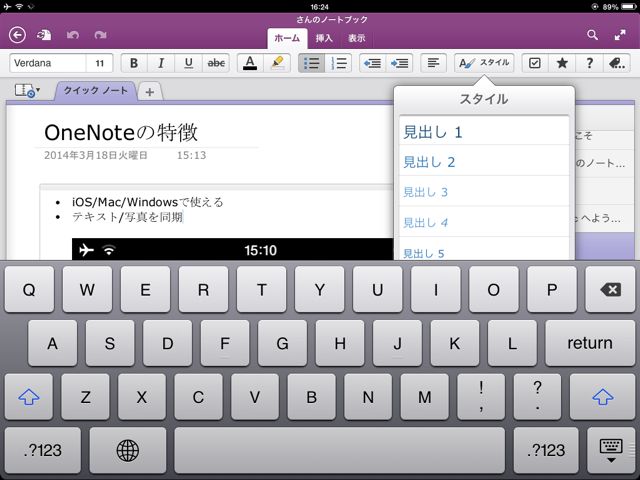
Task: Select the Verdana font name field
Action: coord(48,63)
